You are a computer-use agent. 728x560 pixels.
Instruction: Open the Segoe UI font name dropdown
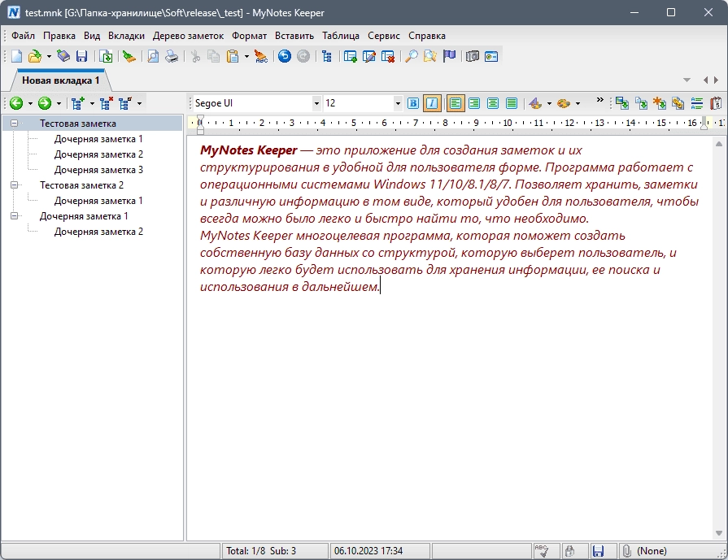click(x=316, y=103)
